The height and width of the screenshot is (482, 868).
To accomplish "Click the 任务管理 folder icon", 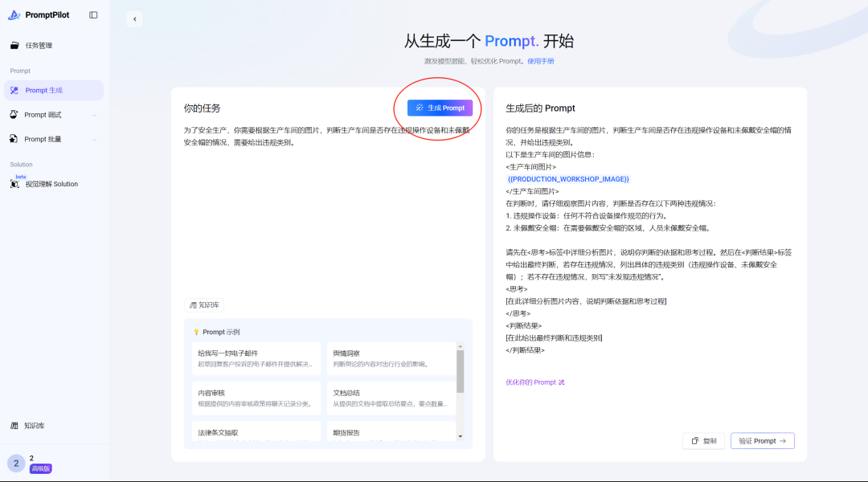I will tap(14, 45).
